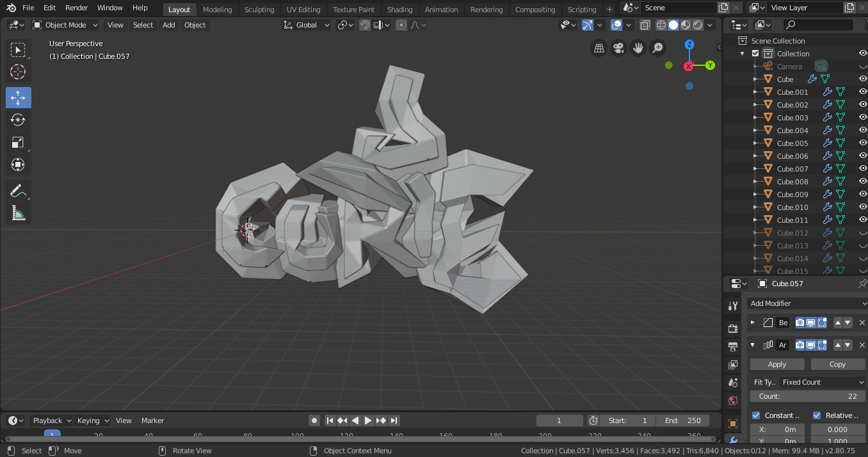Uncheck the Constant Offset checkbox

click(756, 415)
